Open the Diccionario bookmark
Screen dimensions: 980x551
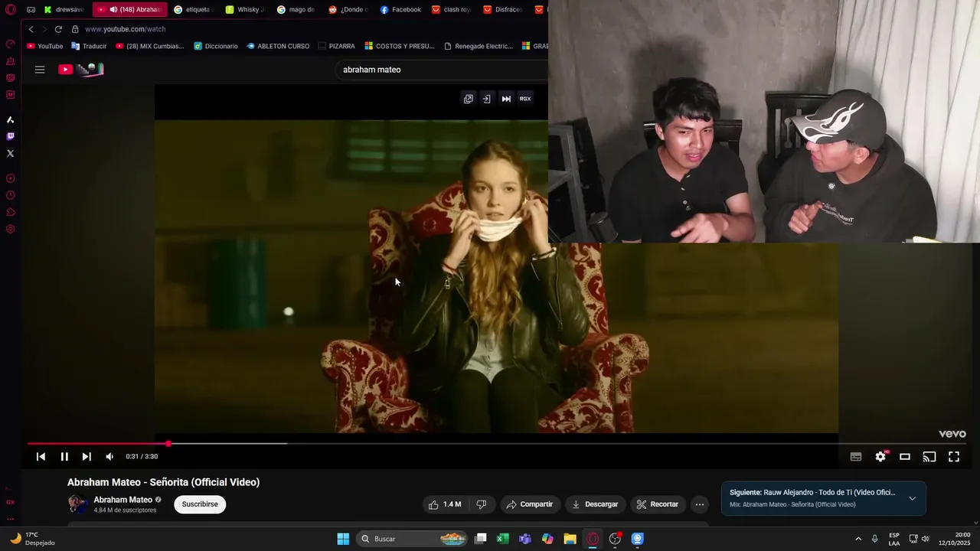tap(216, 46)
